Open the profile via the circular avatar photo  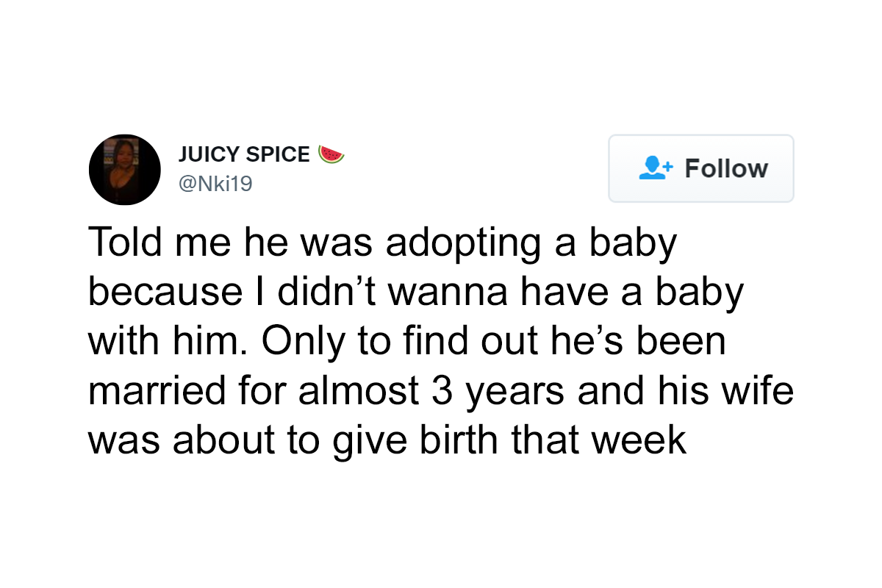[x=125, y=170]
